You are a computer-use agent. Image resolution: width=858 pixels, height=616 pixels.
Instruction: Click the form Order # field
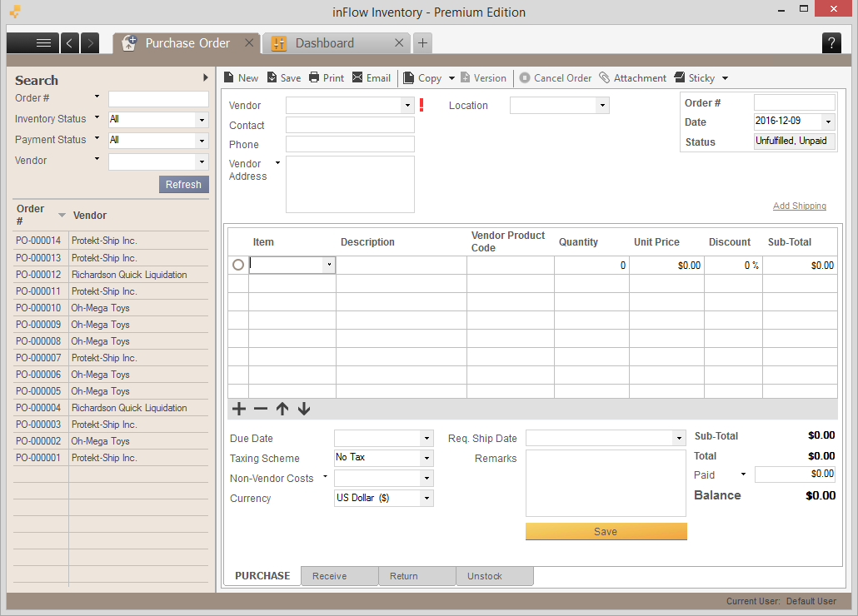[795, 102]
